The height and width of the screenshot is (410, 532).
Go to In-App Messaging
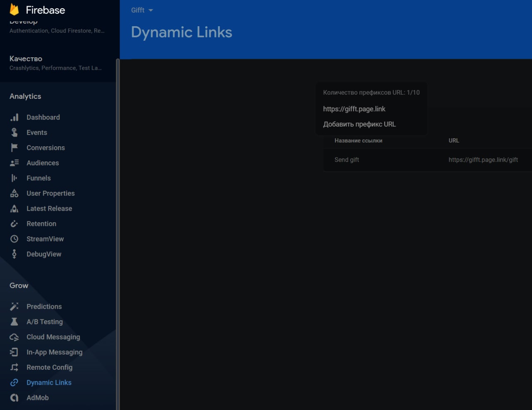[x=54, y=352]
